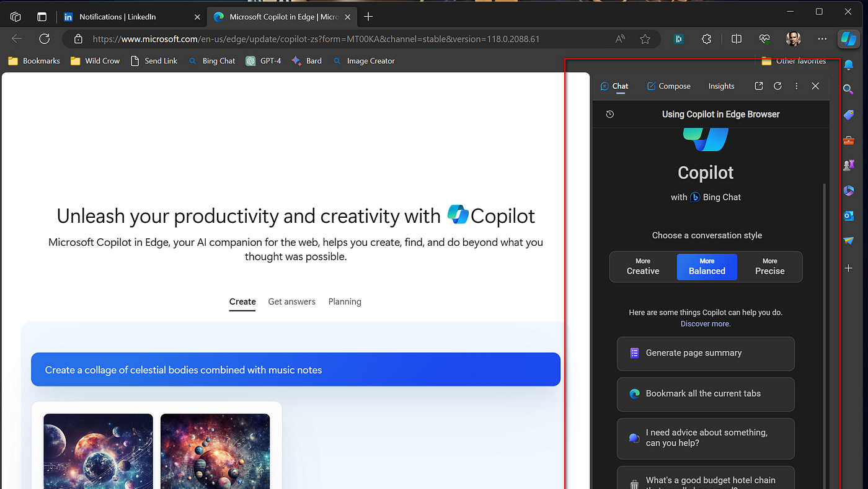Click the first celestial collage thumbnail
The height and width of the screenshot is (489, 868).
point(98,451)
